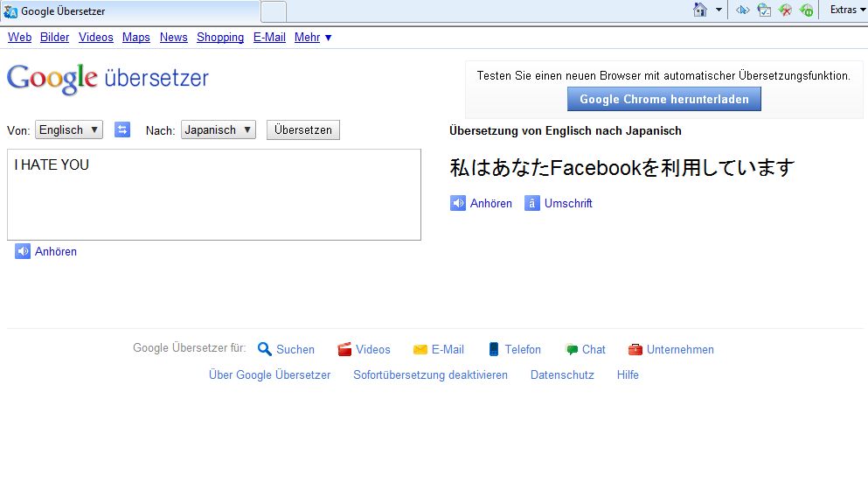Open the Videos footer link

tap(373, 350)
